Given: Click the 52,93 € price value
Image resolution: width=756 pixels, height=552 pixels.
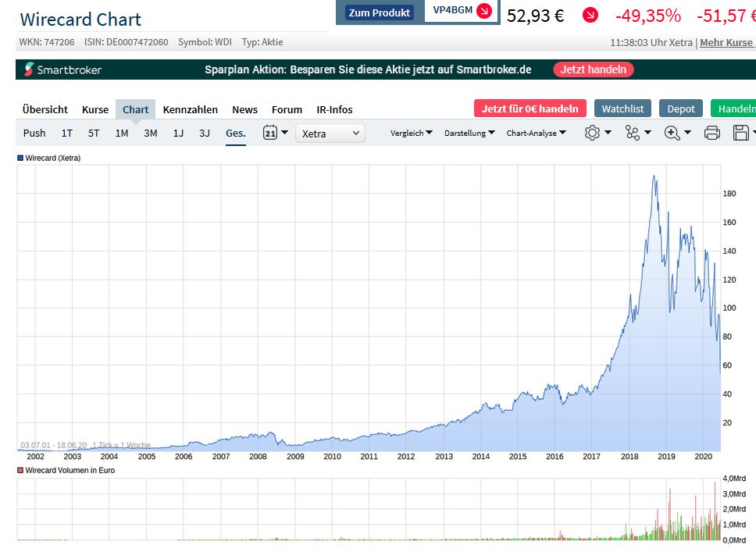Looking at the screenshot, I should pos(535,16).
